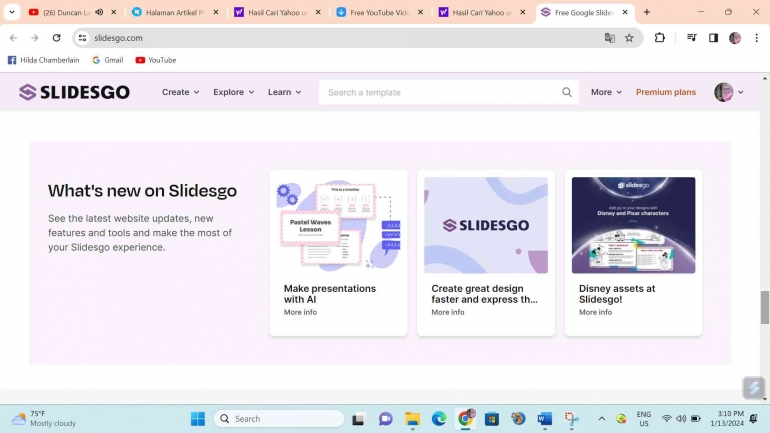Close the Free Google Slides tab
This screenshot has height=433, width=770.
[625, 12]
